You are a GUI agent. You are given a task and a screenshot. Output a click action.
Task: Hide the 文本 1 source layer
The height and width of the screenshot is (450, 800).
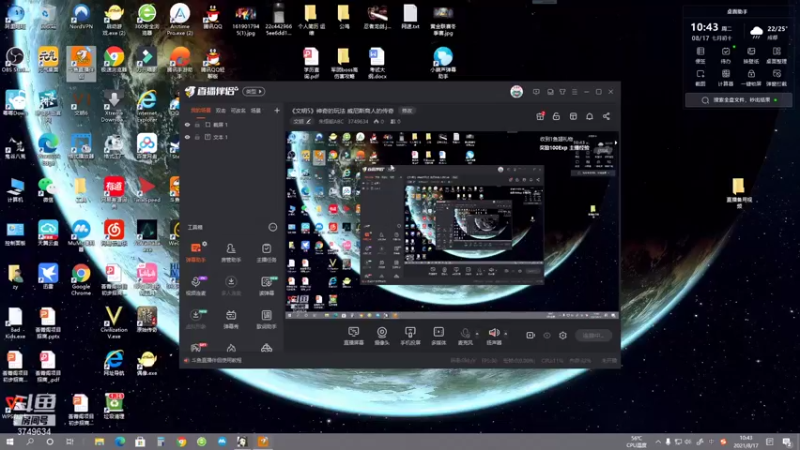click(x=187, y=137)
